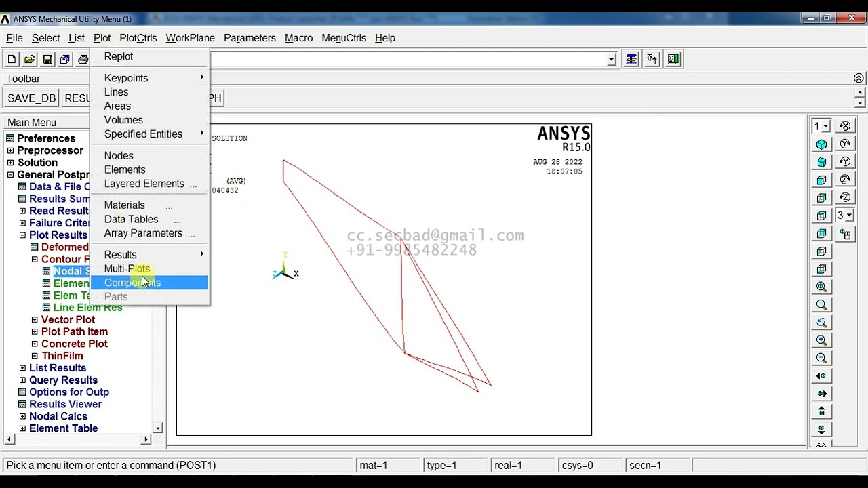Choose Volumes from the Plot menu
The height and width of the screenshot is (488, 868).
pos(150,120)
